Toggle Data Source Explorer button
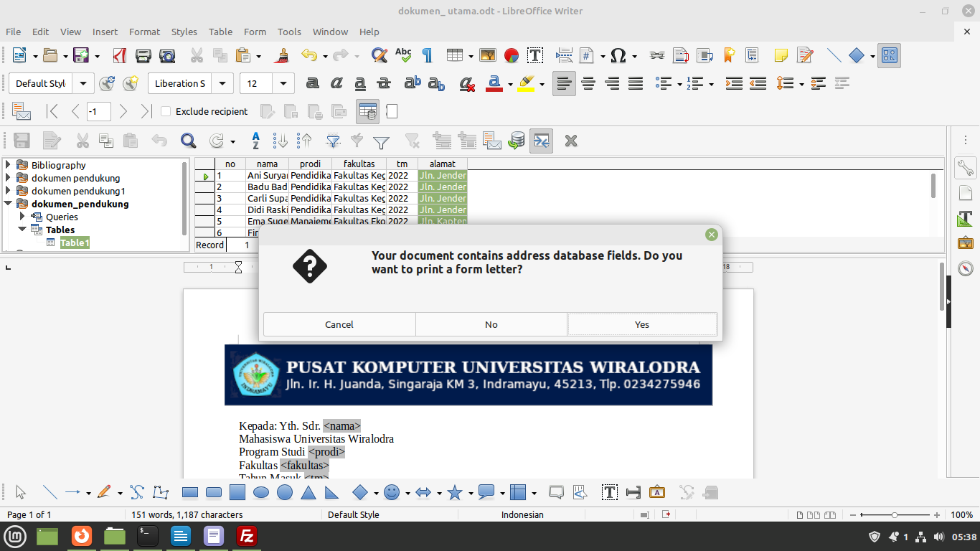 pos(541,141)
